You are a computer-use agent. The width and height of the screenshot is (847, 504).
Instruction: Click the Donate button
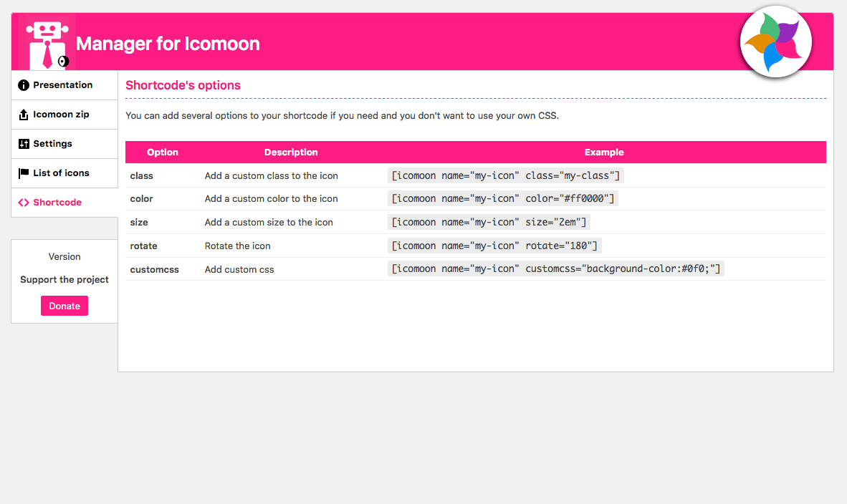coord(64,306)
